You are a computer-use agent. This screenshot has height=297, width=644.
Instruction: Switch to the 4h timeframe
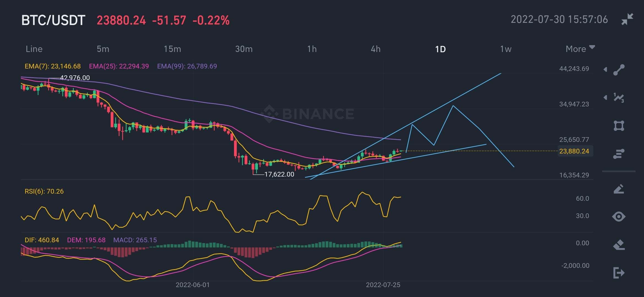point(376,49)
